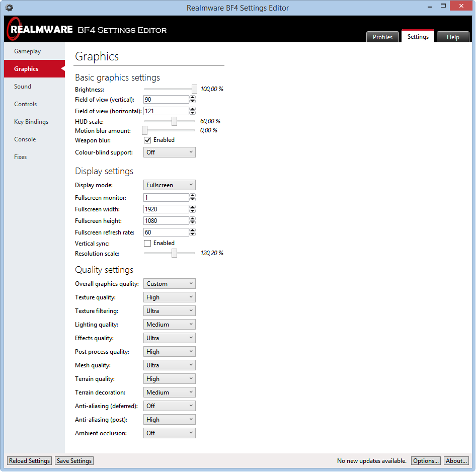Screen dimensions: 476x472
Task: Open Ambient occlusion dropdown
Action: coord(170,433)
